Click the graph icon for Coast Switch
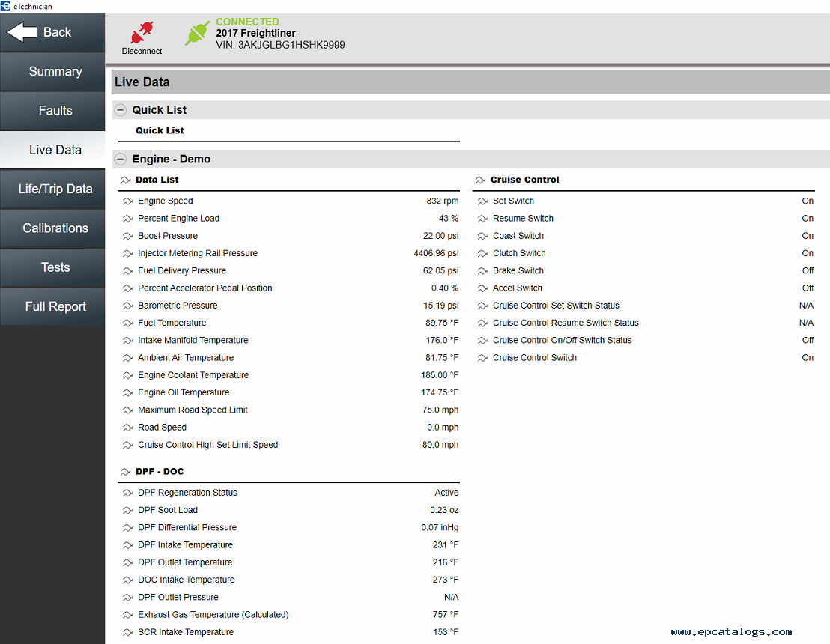Screen dimensions: 830x644 pyautogui.click(x=482, y=236)
